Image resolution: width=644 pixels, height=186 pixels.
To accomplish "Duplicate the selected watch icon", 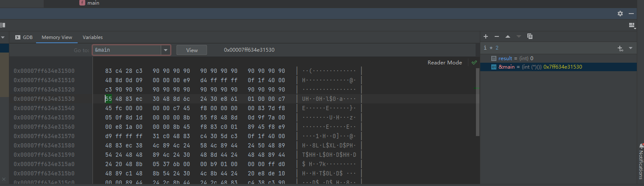I will point(529,36).
